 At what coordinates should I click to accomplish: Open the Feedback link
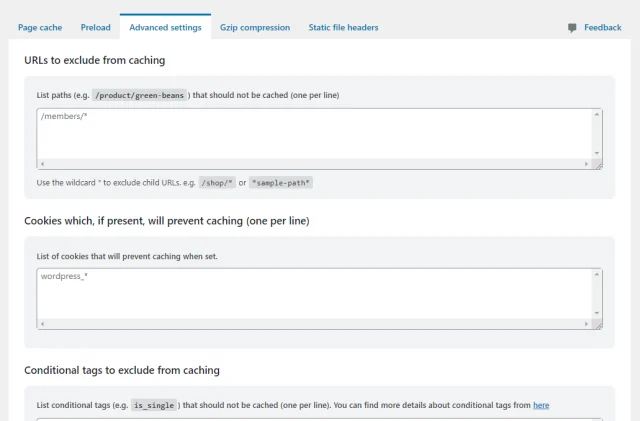pos(602,28)
